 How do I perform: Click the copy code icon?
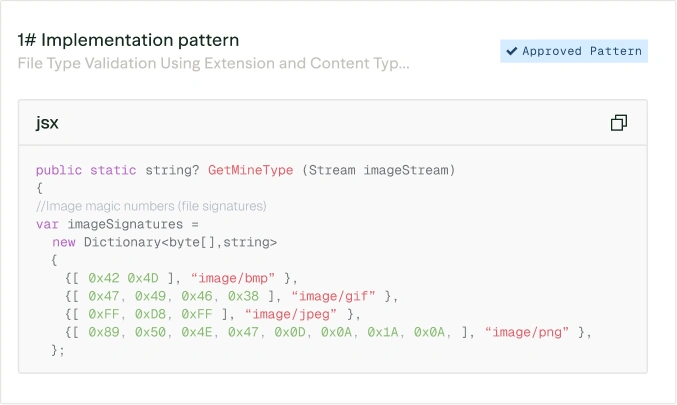pyautogui.click(x=619, y=123)
